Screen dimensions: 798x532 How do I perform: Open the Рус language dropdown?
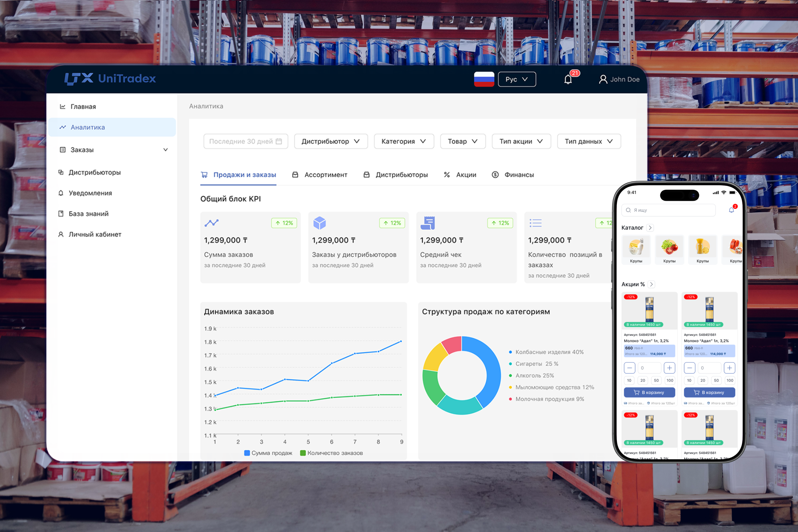[517, 79]
